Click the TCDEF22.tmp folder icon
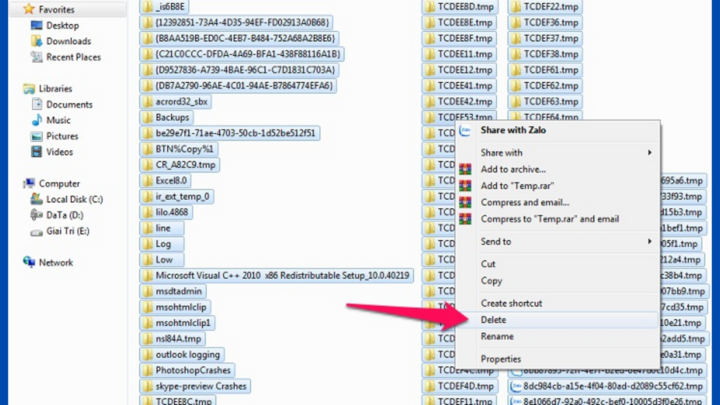Screen dimensions: 720x405 coord(516,6)
